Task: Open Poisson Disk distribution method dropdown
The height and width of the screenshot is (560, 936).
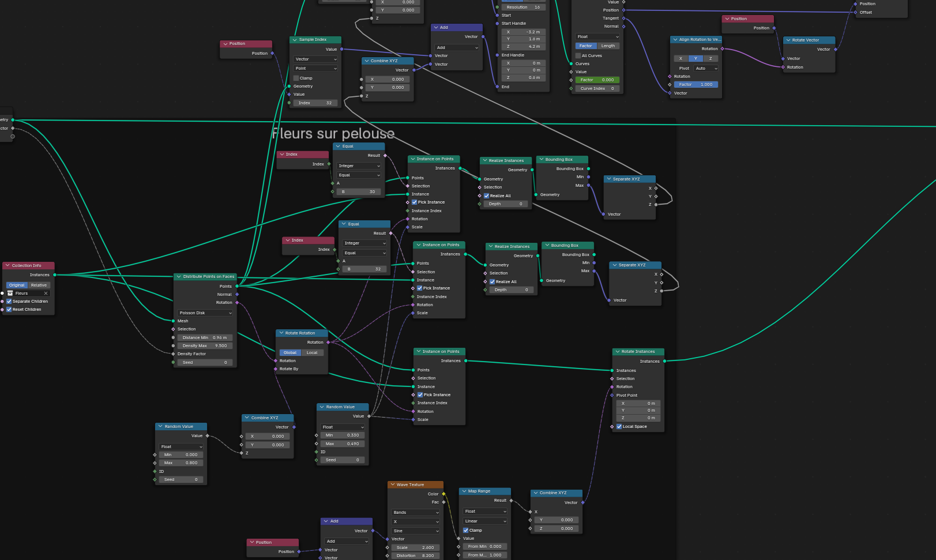Action: [x=205, y=313]
